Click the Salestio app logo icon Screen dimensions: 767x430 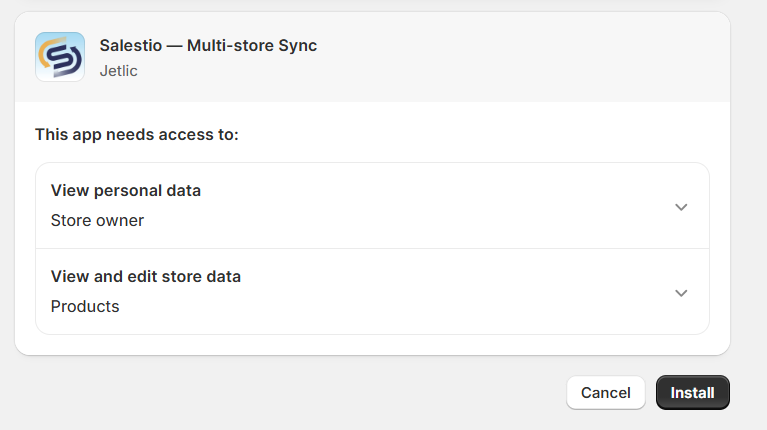tap(60, 57)
